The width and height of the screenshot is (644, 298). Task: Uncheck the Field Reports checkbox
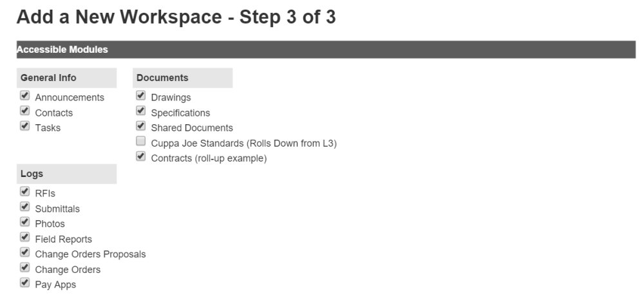(x=25, y=237)
